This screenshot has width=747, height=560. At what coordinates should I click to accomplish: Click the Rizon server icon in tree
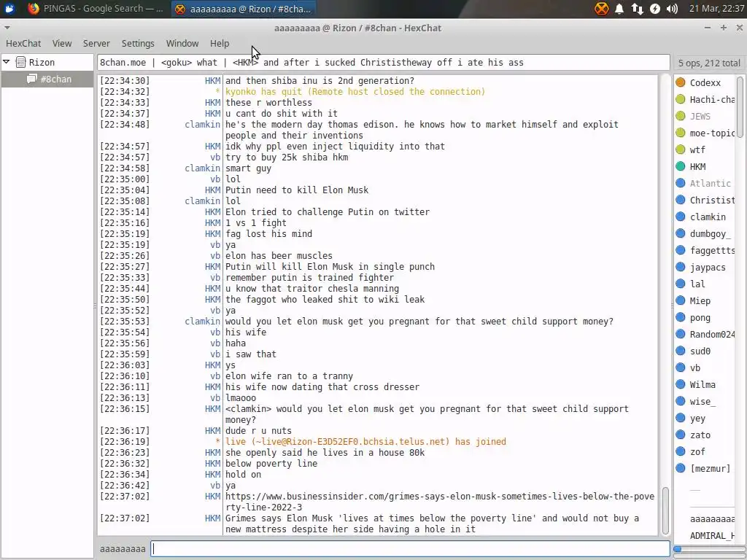[20, 62]
